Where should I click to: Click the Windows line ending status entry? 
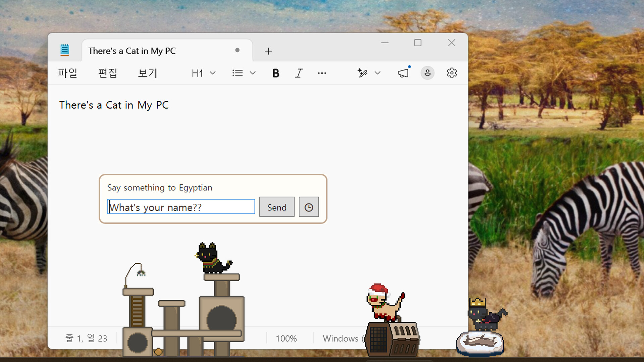[343, 339]
